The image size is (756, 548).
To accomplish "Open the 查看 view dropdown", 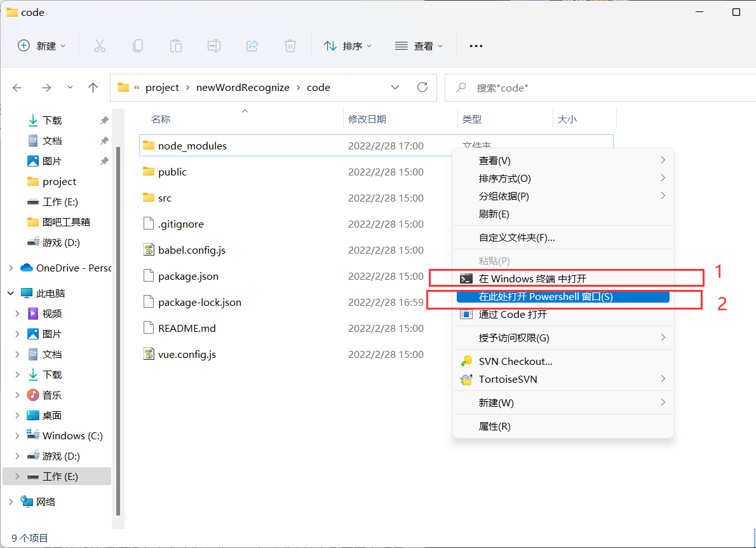I will click(419, 46).
